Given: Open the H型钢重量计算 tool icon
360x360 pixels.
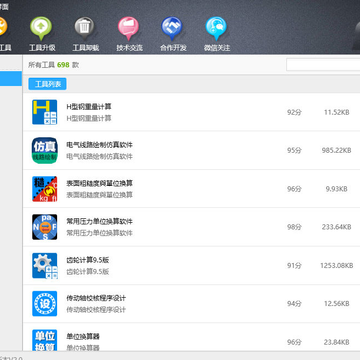Looking at the screenshot, I should [x=45, y=112].
